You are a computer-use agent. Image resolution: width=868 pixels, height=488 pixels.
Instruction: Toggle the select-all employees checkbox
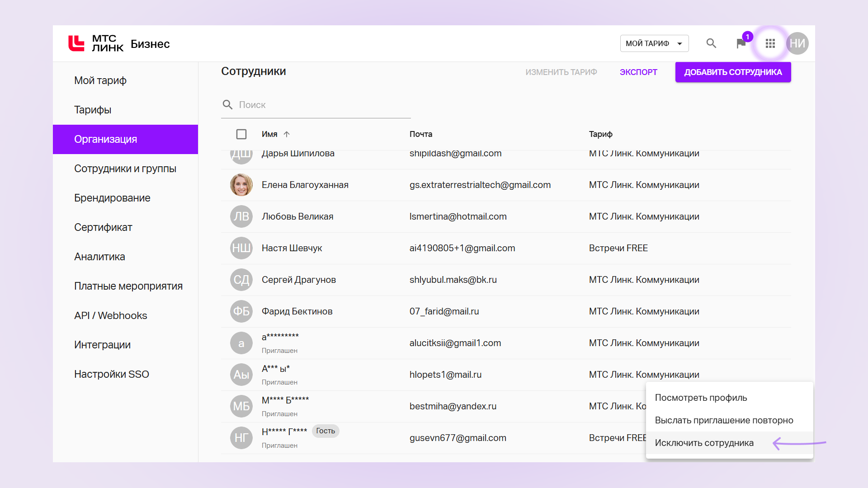pos(241,134)
